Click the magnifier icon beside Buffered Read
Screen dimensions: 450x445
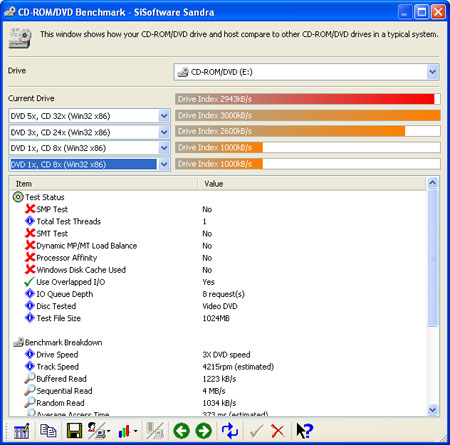click(30, 378)
